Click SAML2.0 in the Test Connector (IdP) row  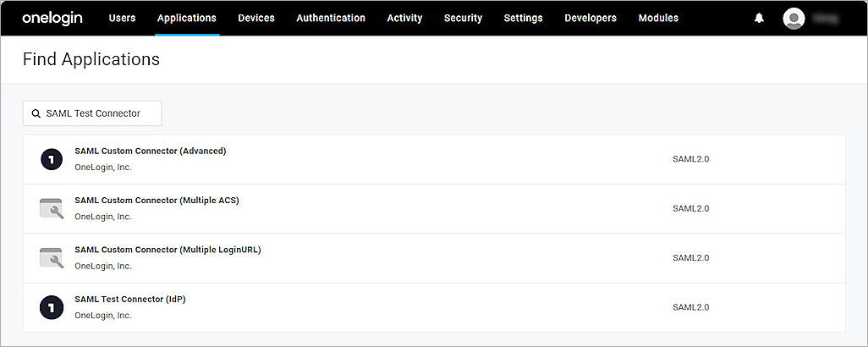(x=691, y=307)
